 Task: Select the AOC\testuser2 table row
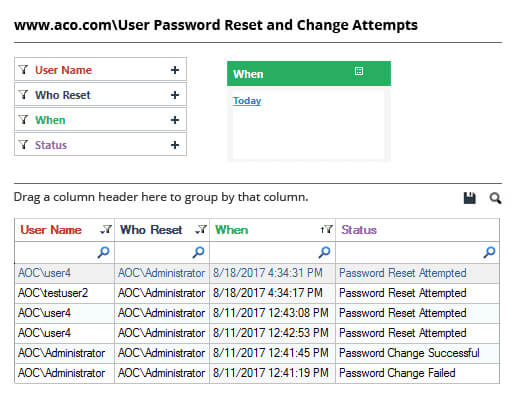pyautogui.click(x=257, y=293)
